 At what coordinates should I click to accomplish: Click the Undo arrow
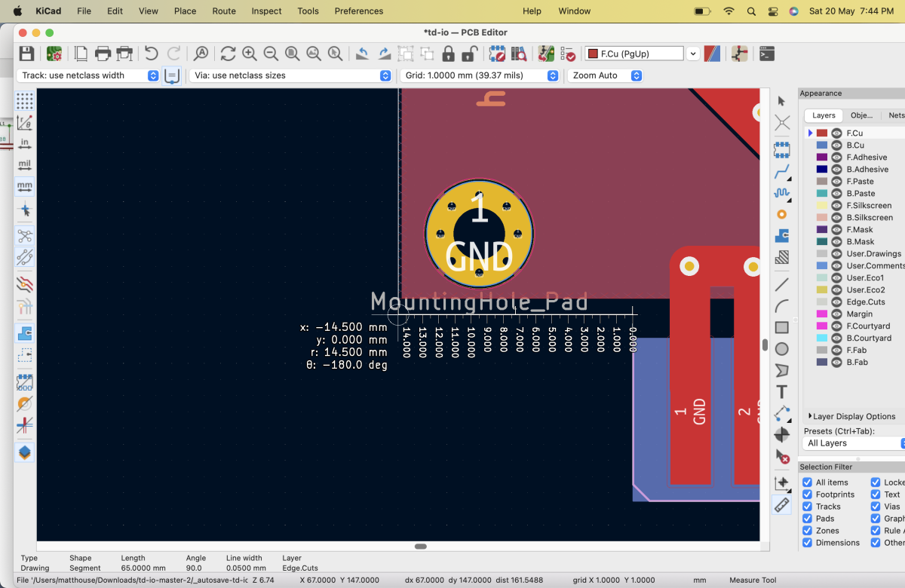(152, 54)
